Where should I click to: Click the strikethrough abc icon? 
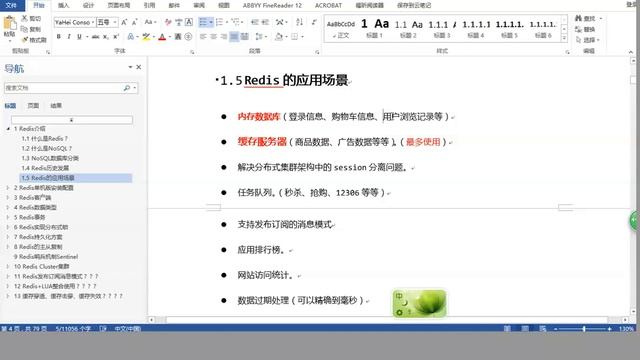pyautogui.click(x=96, y=37)
